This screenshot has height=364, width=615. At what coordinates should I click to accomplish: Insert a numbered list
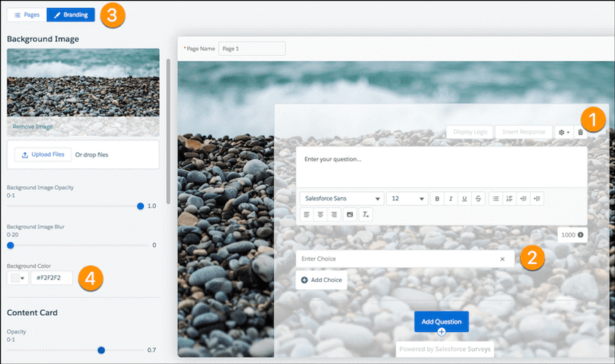pyautogui.click(x=509, y=199)
